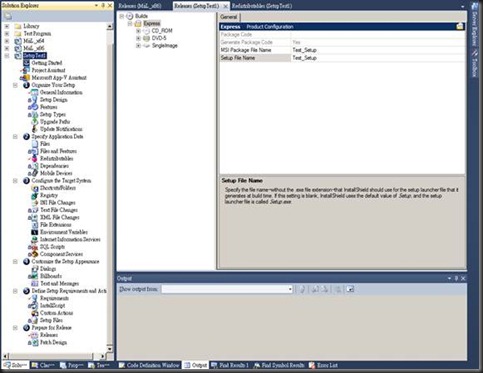Toggle word wrap icon in the Output toolbar

350,289
